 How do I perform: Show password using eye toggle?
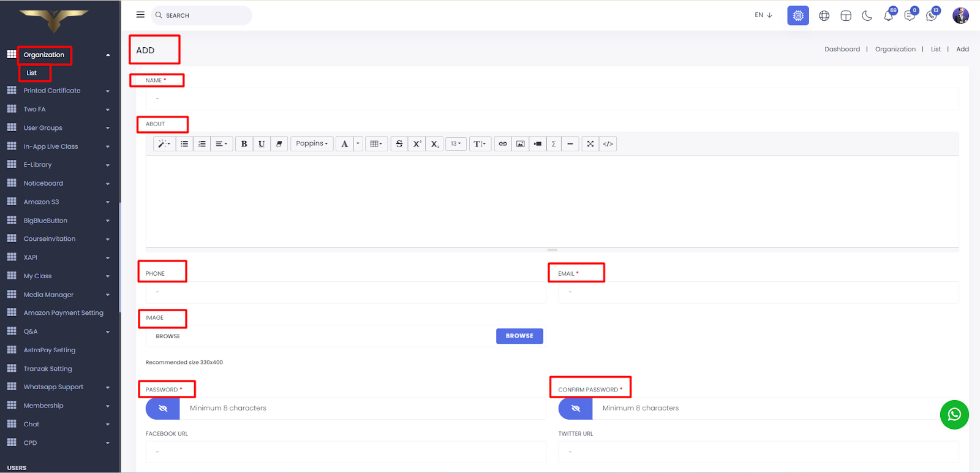tap(163, 409)
